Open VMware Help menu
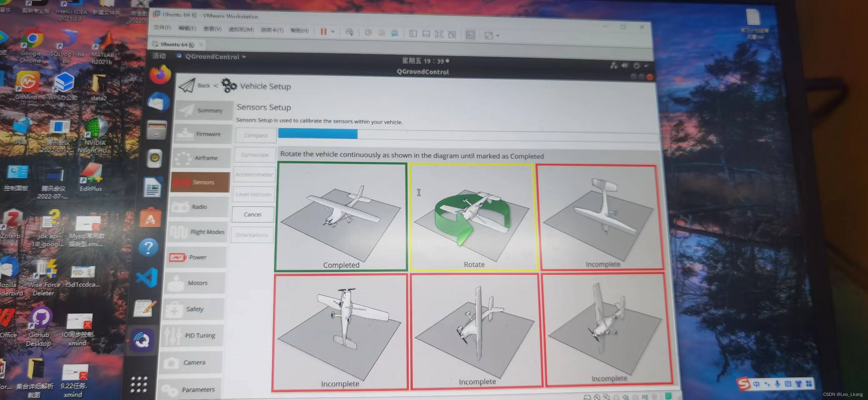Image resolution: width=868 pixels, height=400 pixels. tap(300, 31)
